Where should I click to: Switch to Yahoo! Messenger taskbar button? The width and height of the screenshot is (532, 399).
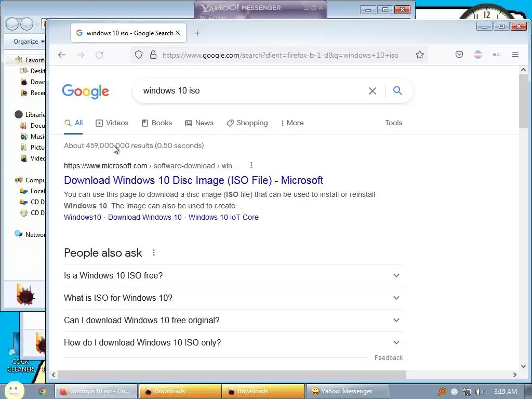(x=347, y=391)
